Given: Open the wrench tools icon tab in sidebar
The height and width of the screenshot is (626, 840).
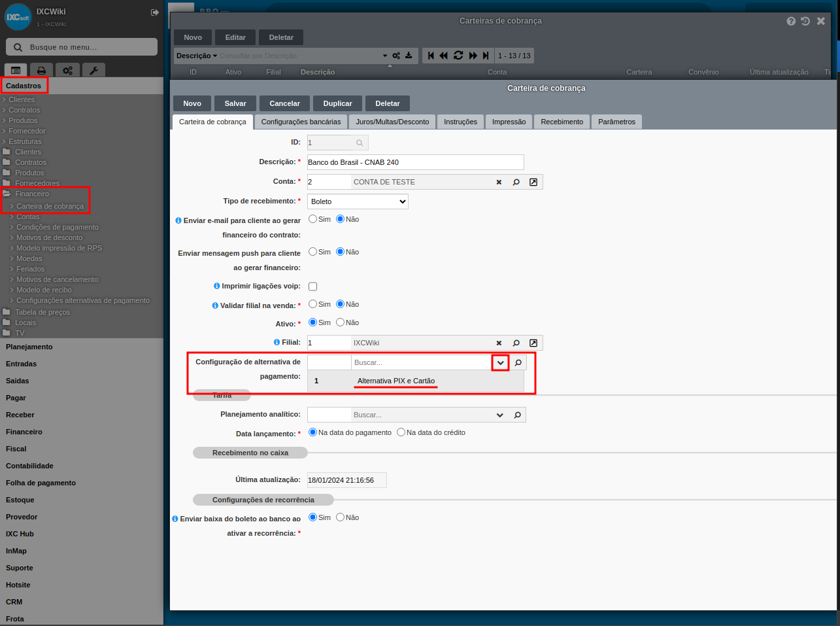Looking at the screenshot, I should [x=93, y=70].
